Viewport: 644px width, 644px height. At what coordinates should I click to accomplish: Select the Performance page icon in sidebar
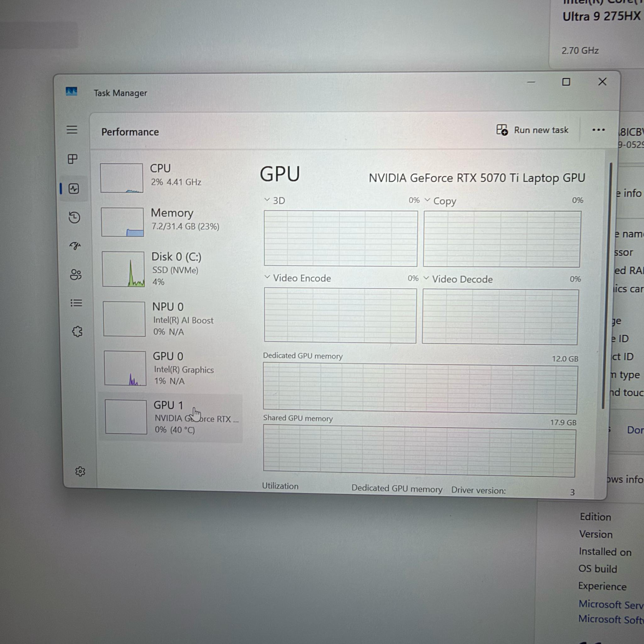tap(74, 189)
